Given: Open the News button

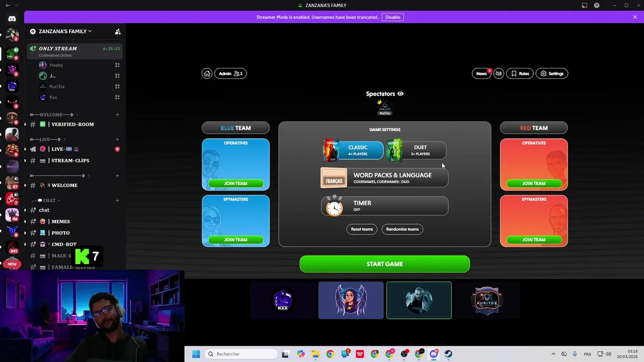Looking at the screenshot, I should (481, 73).
